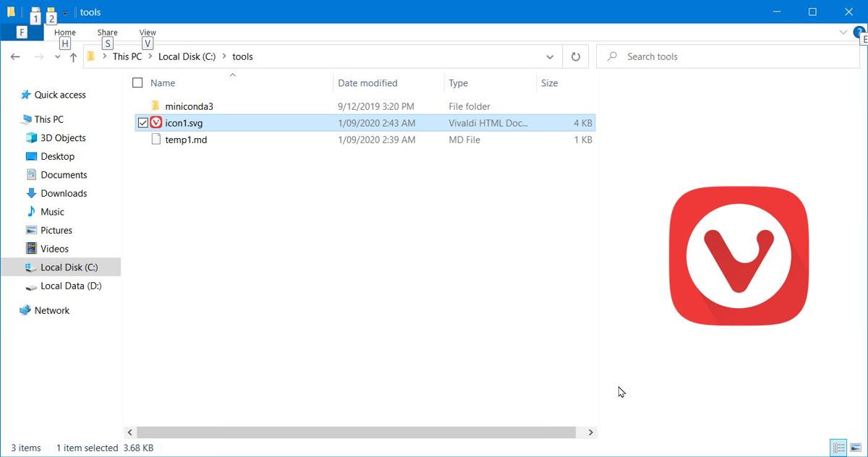Click the Desktop icon in the sidebar

[31, 156]
